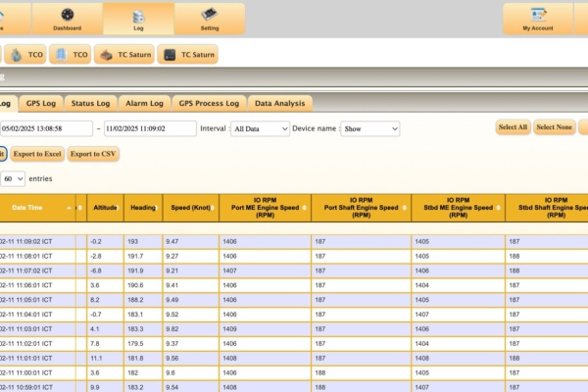Viewport: 588px width, 392px height.
Task: Sort by Stbd ME Engine Speed column
Action: coord(459,208)
